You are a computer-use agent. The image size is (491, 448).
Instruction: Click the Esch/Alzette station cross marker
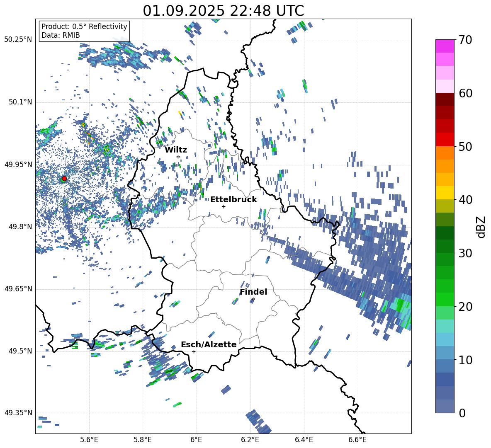point(194,351)
